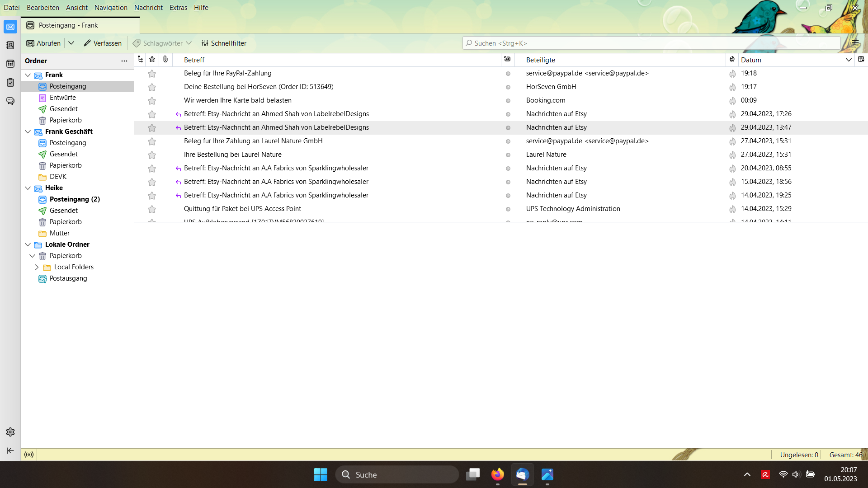Open the Nachricht menu
The width and height of the screenshot is (868, 488).
click(x=148, y=8)
